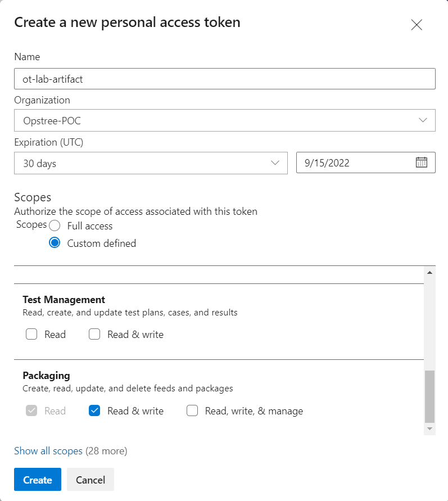The width and height of the screenshot is (448, 501).
Task: Check Packaging Read, write, & manage
Action: 192,411
